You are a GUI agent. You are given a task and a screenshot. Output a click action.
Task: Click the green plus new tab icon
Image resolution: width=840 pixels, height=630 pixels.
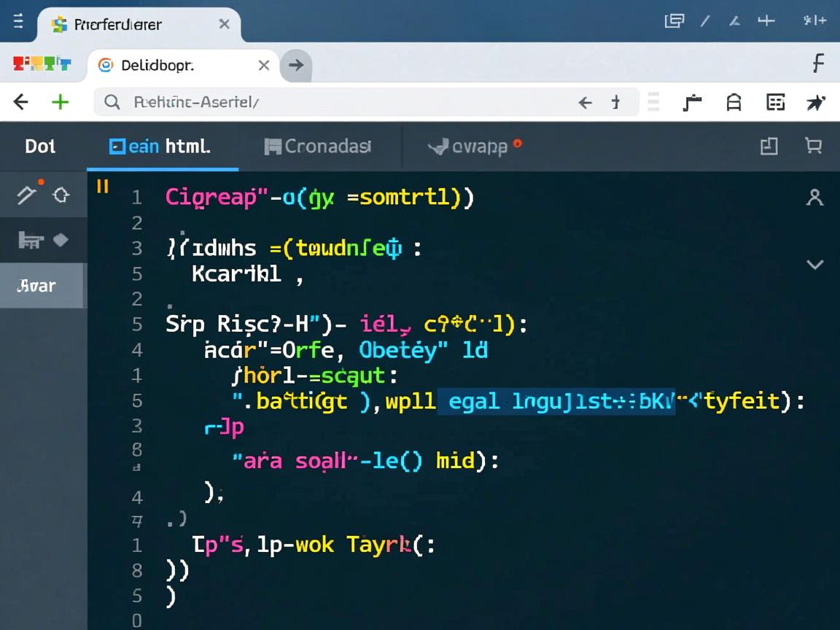60,102
